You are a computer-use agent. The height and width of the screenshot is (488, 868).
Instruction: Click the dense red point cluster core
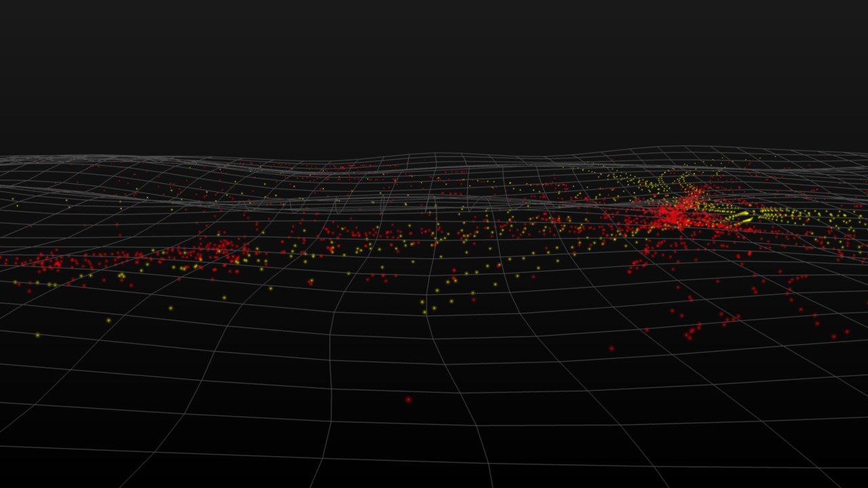click(x=673, y=216)
